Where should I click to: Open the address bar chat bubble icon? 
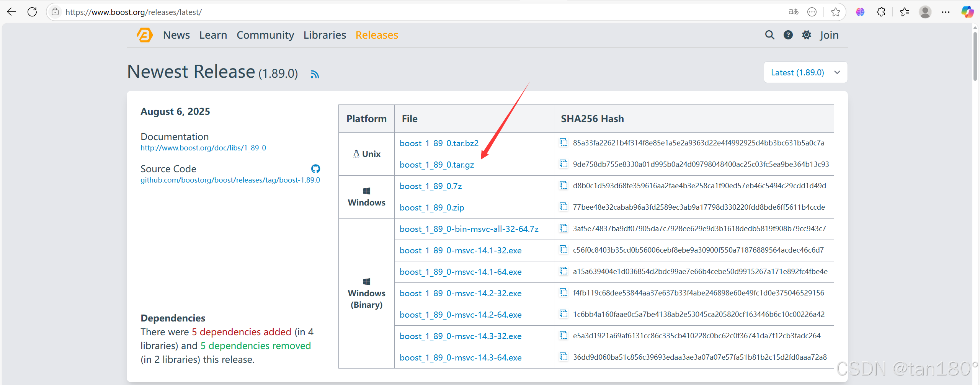click(x=812, y=12)
